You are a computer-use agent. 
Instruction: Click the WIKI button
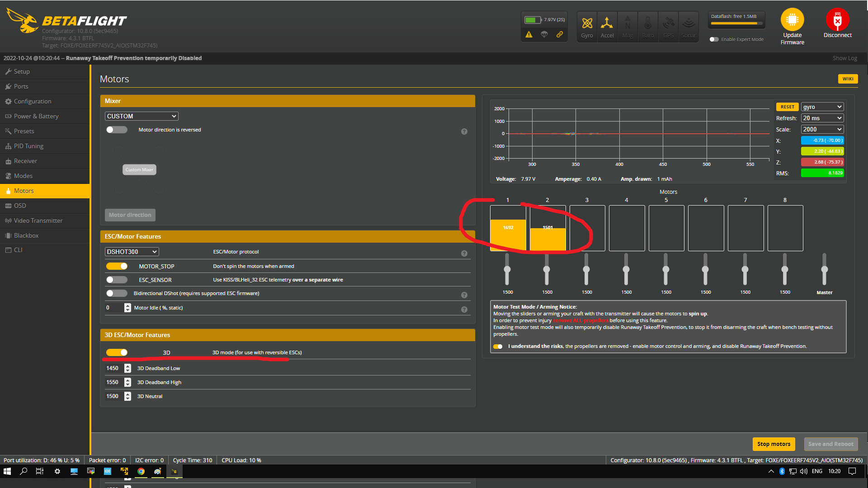click(x=848, y=79)
